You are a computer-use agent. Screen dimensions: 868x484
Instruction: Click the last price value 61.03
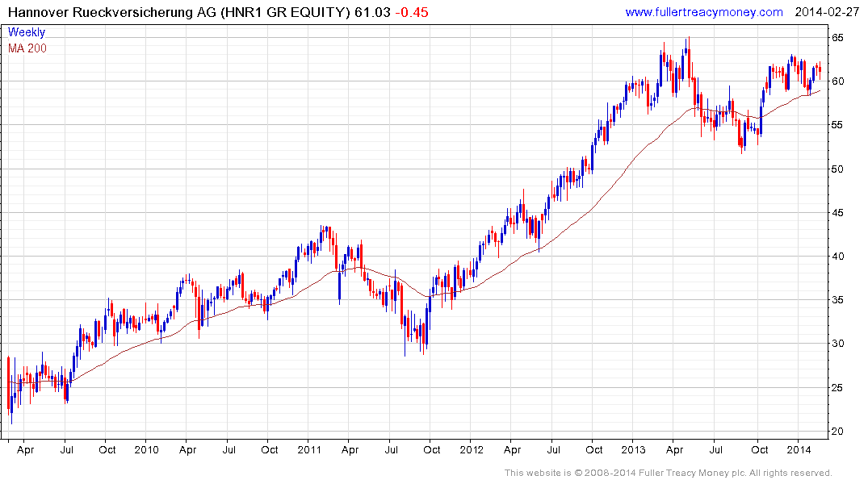point(372,12)
